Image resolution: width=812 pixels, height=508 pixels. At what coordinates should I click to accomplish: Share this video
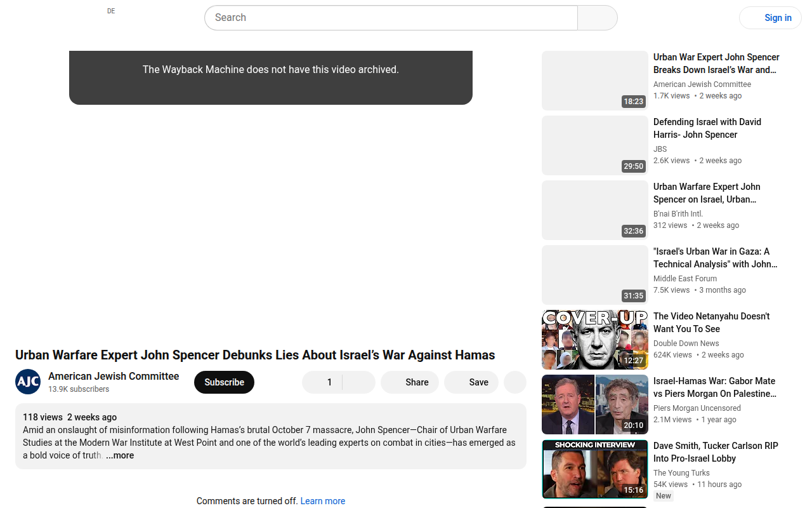(x=410, y=382)
